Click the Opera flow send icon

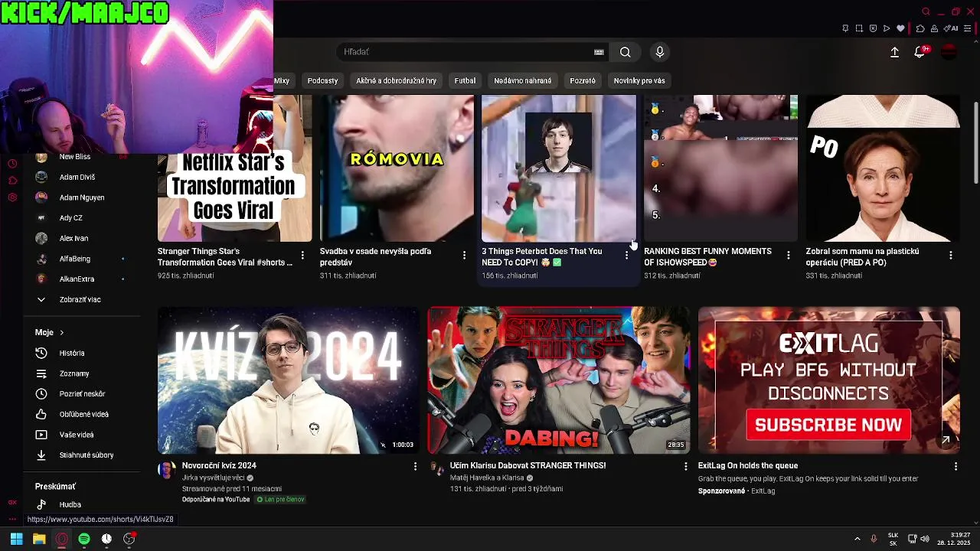pyautogui.click(x=887, y=28)
